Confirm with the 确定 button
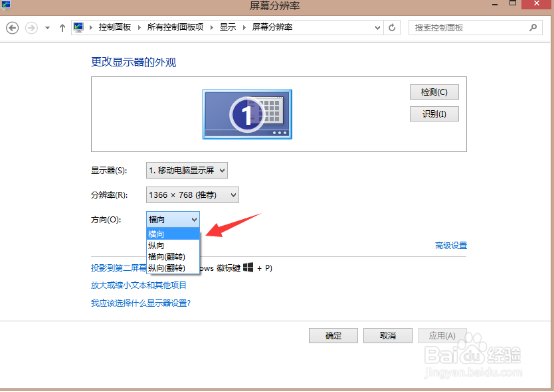The width and height of the screenshot is (554, 392). [333, 335]
